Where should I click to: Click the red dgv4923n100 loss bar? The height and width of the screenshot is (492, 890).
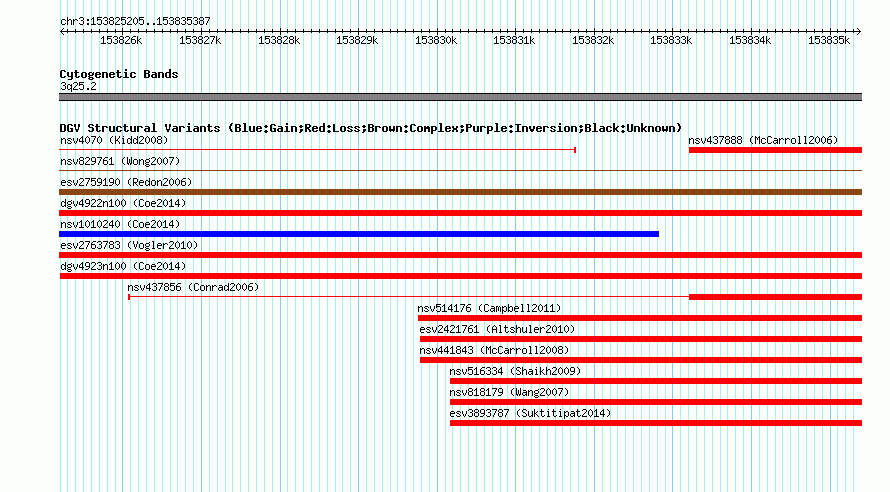click(460, 276)
